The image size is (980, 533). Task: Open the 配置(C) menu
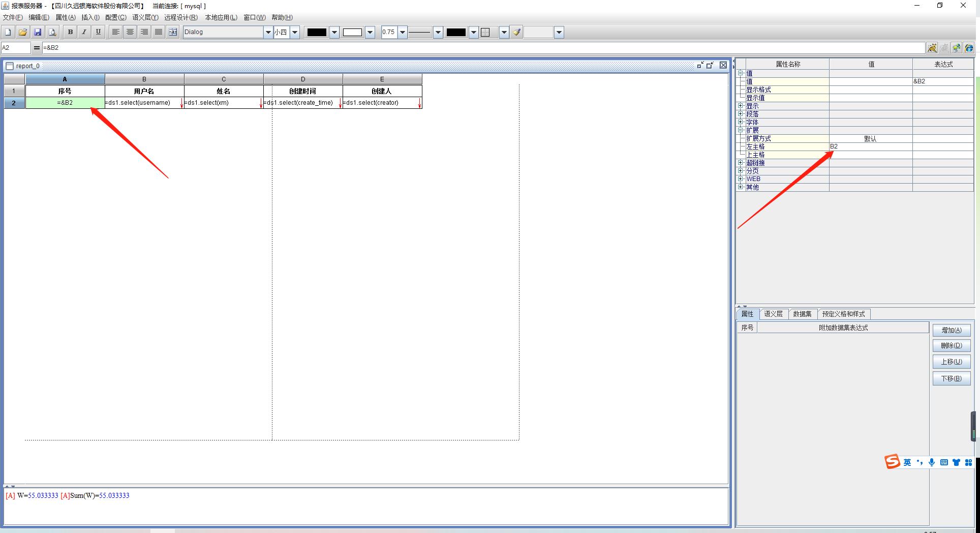(x=116, y=17)
